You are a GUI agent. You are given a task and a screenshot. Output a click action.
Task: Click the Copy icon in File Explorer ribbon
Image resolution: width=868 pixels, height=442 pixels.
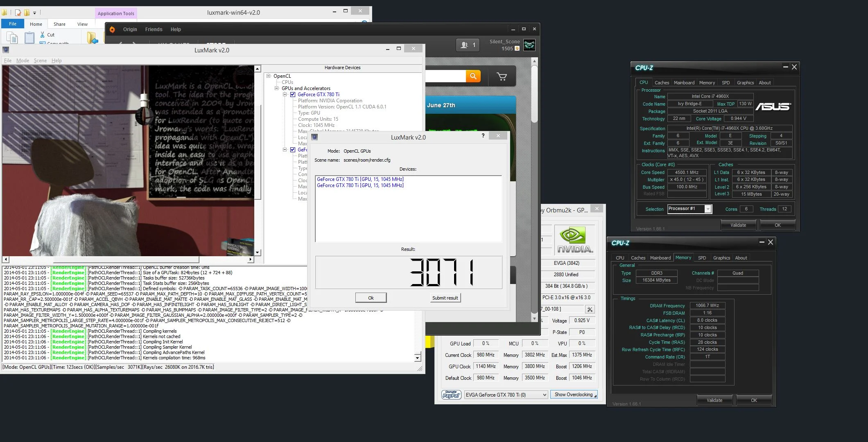[12, 38]
